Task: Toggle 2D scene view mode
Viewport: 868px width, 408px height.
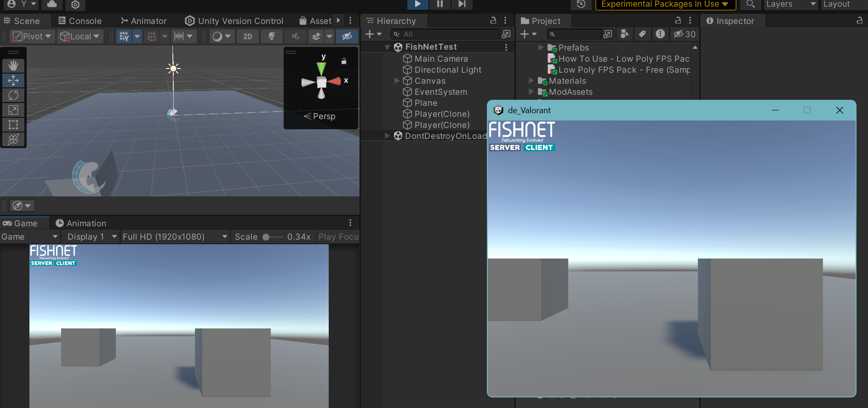Action: (248, 36)
